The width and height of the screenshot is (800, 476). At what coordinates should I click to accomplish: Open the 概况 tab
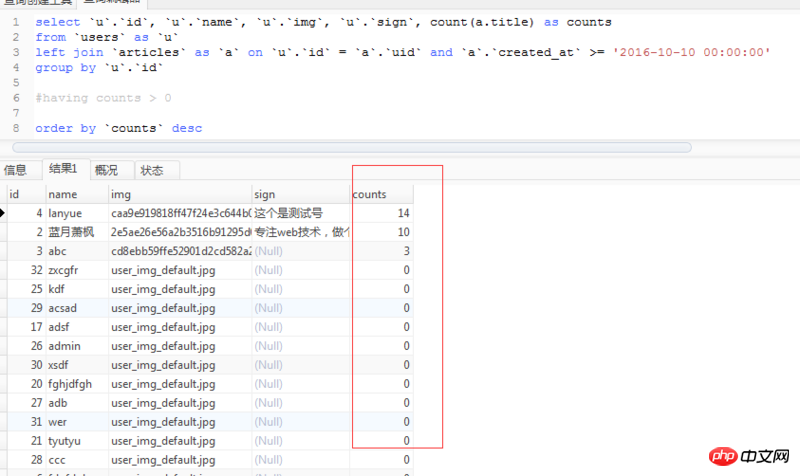(107, 170)
